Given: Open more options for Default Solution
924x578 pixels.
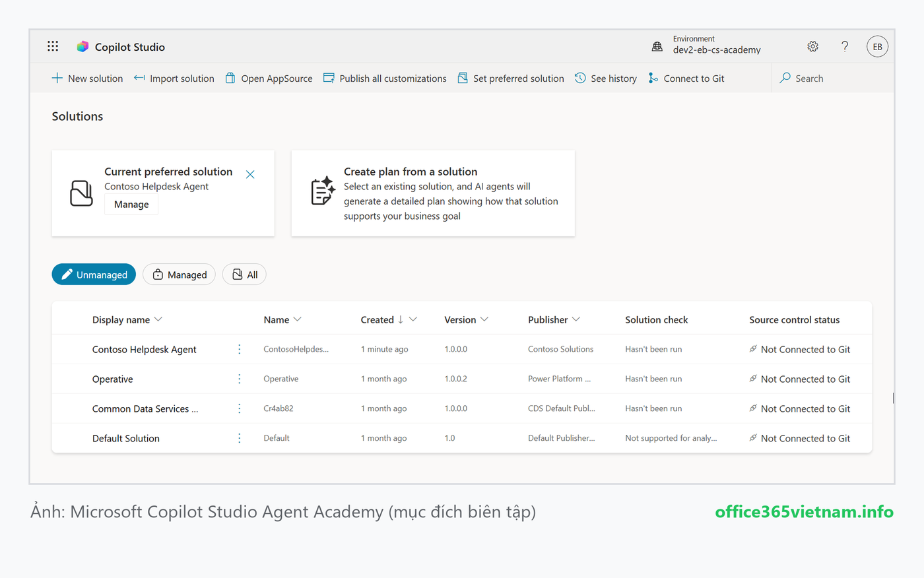Looking at the screenshot, I should click(240, 438).
